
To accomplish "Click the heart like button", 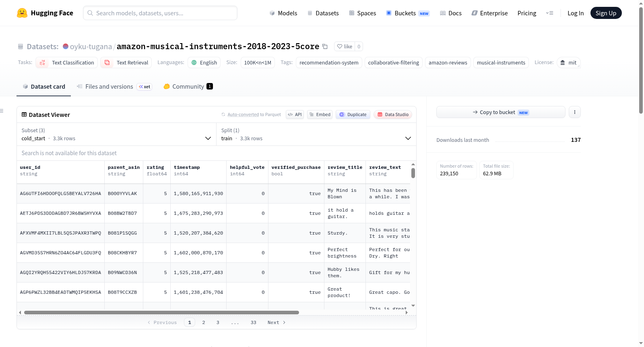I will [x=345, y=46].
